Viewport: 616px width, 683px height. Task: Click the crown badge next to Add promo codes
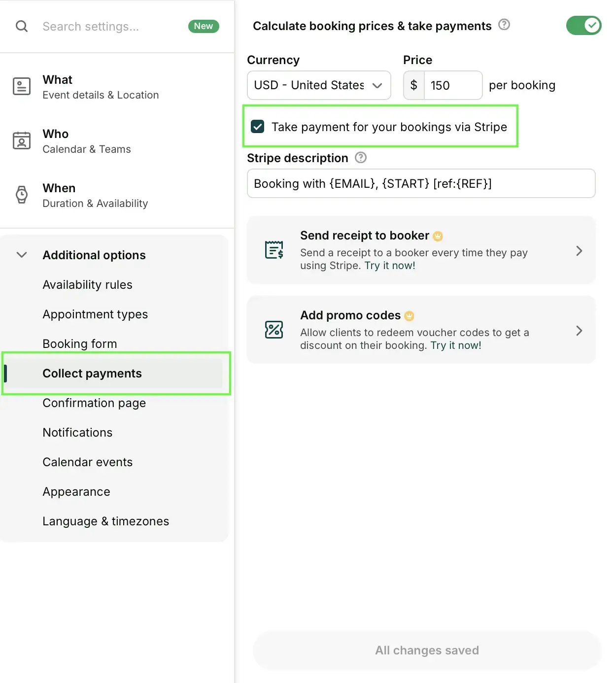pyautogui.click(x=409, y=316)
